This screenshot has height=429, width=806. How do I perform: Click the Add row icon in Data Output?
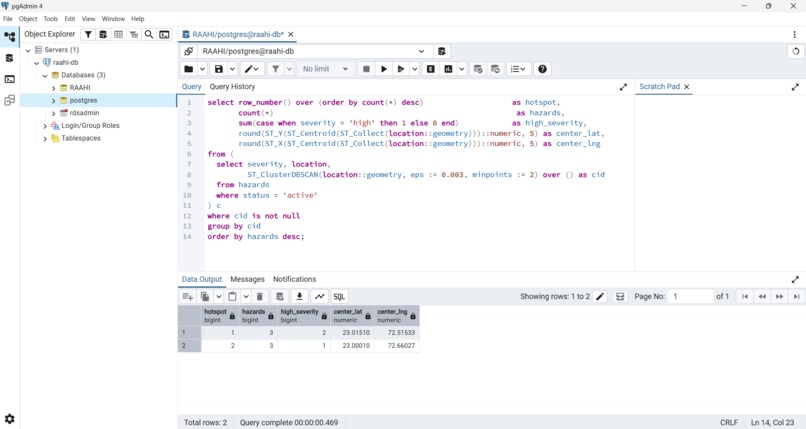click(188, 296)
